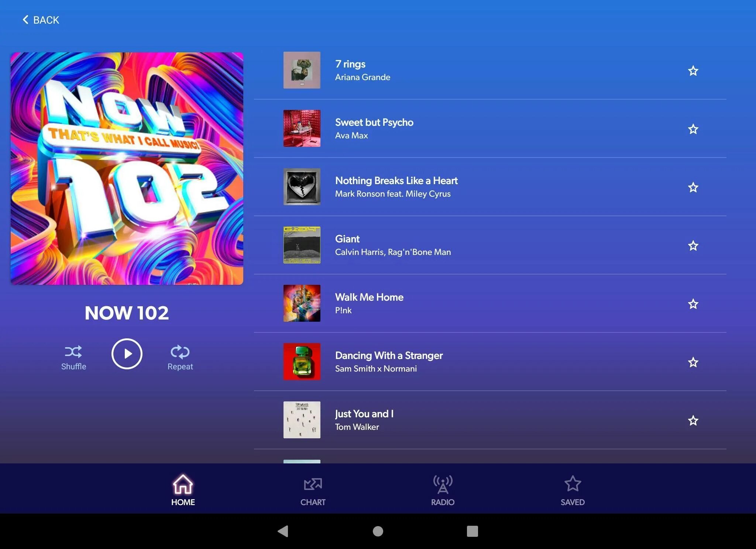Image resolution: width=756 pixels, height=549 pixels.
Task: Select Nothing Breaks Like a Heart track
Action: pos(397,187)
